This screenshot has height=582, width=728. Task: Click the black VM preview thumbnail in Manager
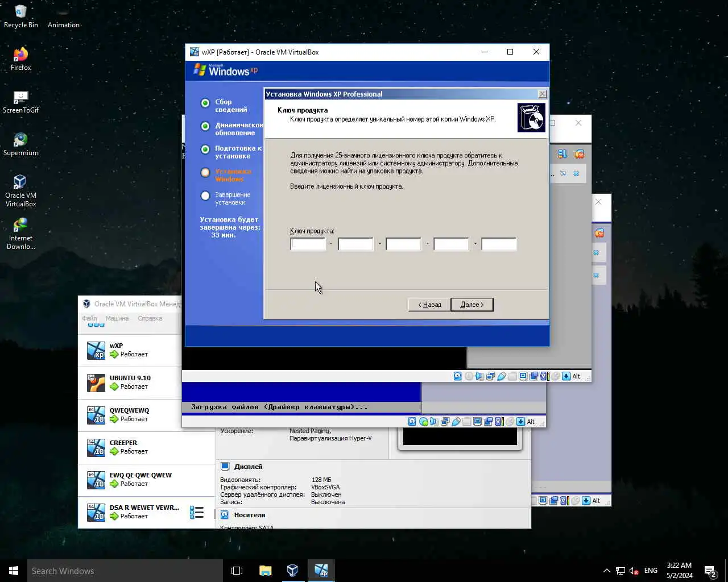[460, 436]
